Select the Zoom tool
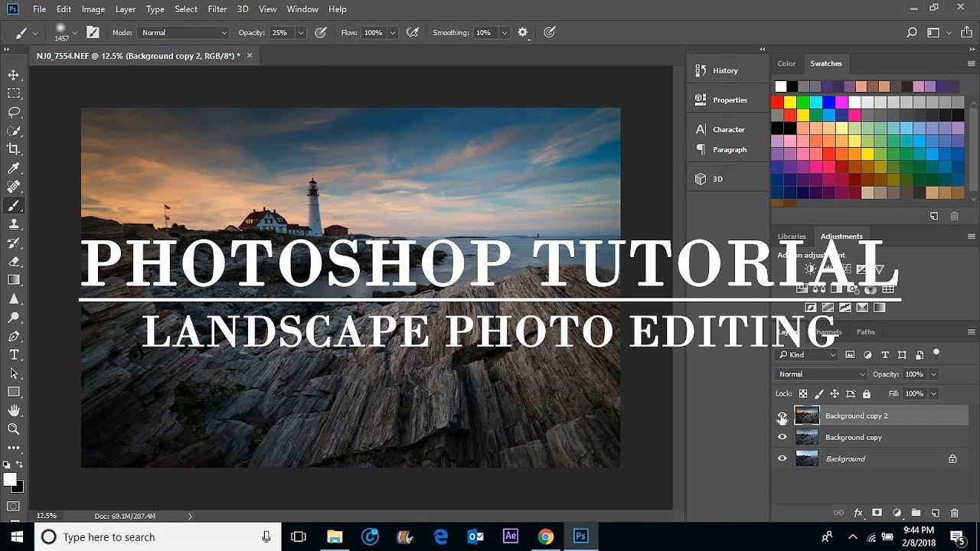The height and width of the screenshot is (551, 980). (x=14, y=429)
